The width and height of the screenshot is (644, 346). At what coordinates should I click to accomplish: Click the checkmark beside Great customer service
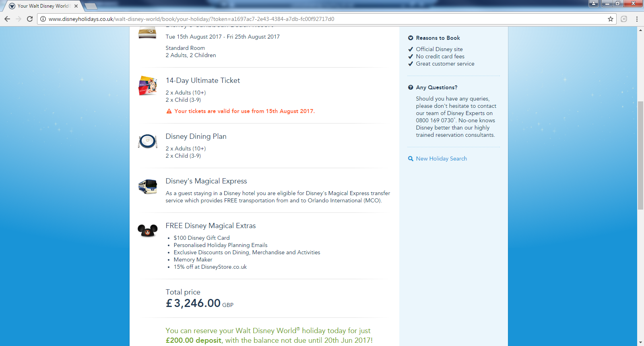tap(411, 64)
